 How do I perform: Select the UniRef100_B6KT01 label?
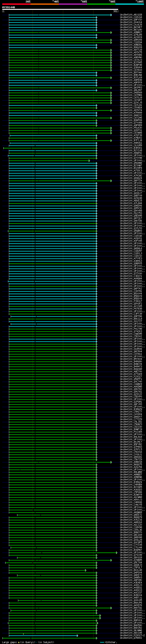[x=131, y=608]
